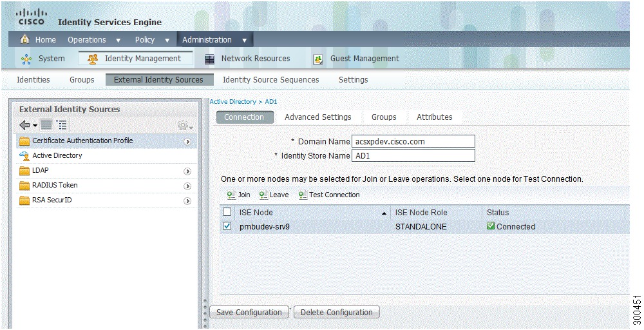
Task: Click the Domain Name input field
Action: point(413,141)
